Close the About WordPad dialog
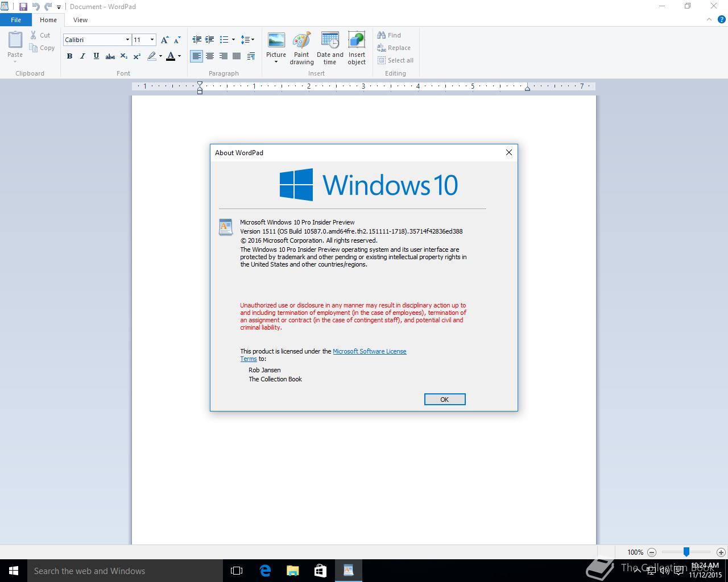Screen dimensions: 728x582 click(509, 152)
